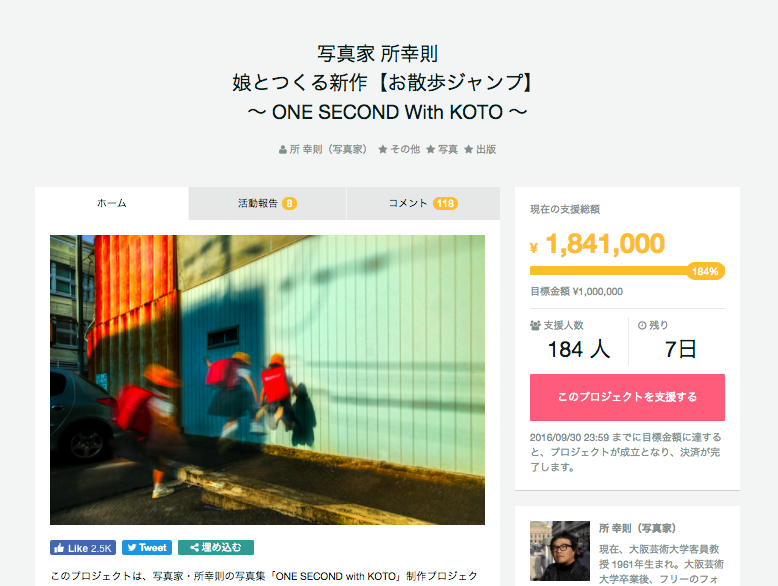Click the 118 comment count badge
778x586 pixels.
click(445, 203)
